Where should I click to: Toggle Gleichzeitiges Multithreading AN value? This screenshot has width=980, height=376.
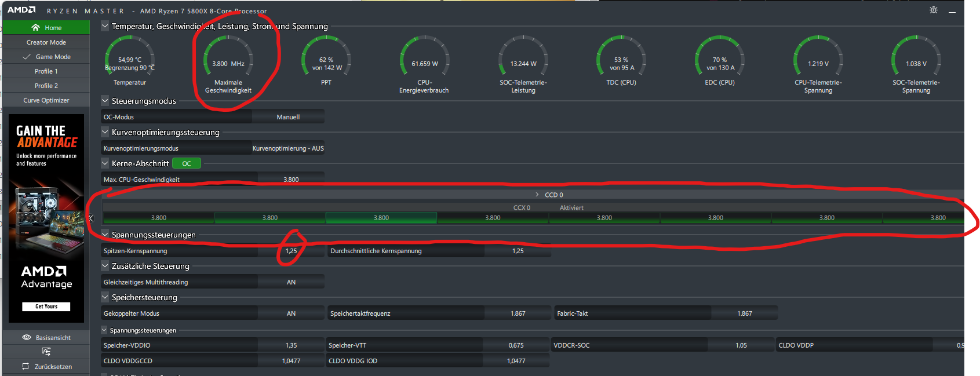(291, 282)
